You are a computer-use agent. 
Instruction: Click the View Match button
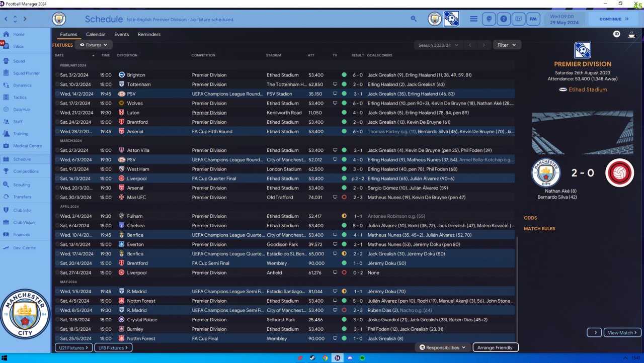pos(622,333)
